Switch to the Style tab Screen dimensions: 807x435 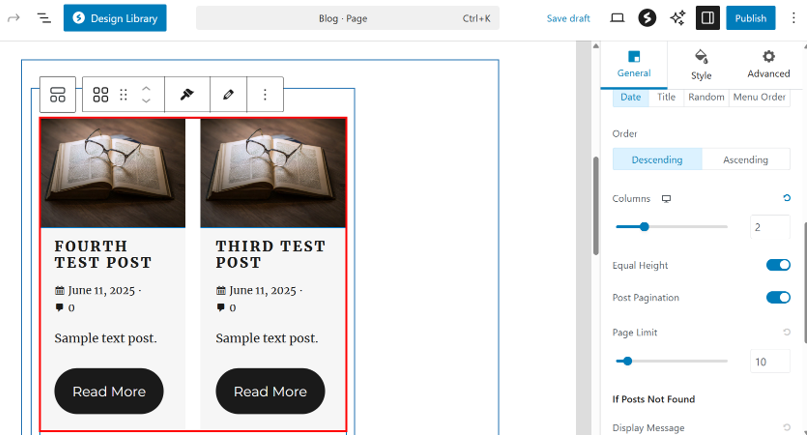[x=701, y=64]
